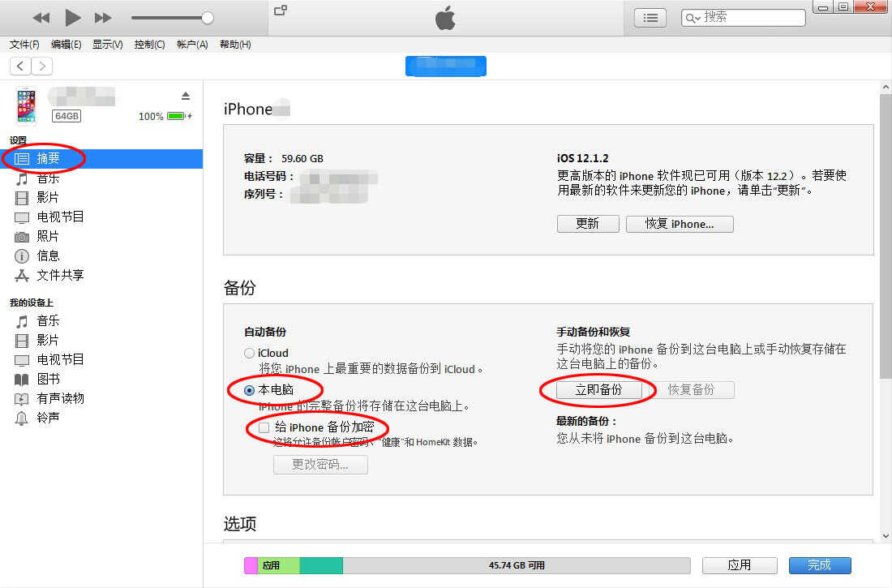Focus the 搜索 search field
The width and height of the screenshot is (892, 588).
point(744,17)
